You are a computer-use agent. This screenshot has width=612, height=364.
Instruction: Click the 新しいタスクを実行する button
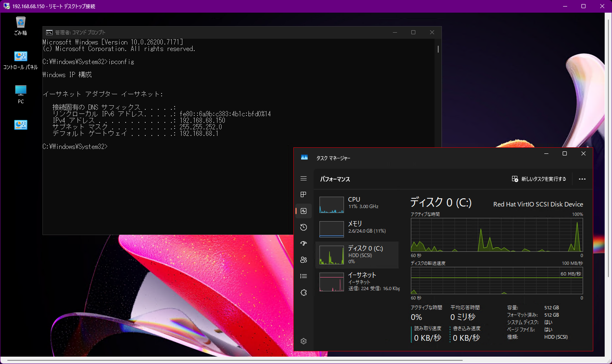539,179
